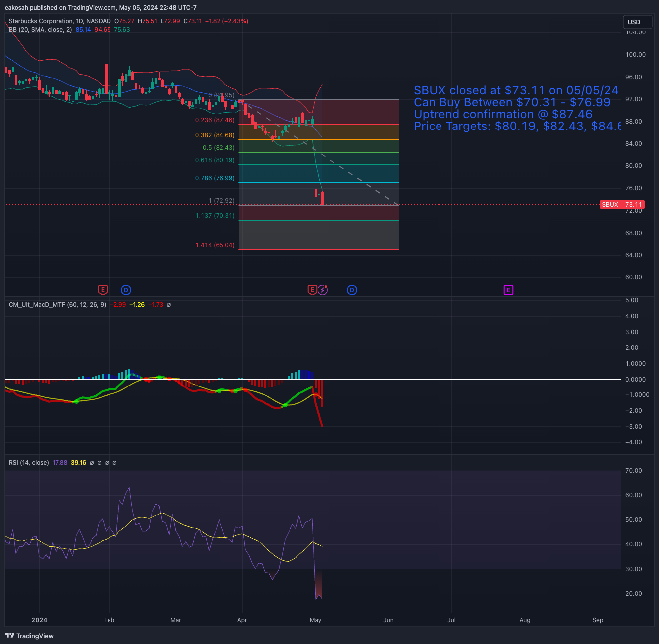Click the 100.00 price axis label

(635, 55)
